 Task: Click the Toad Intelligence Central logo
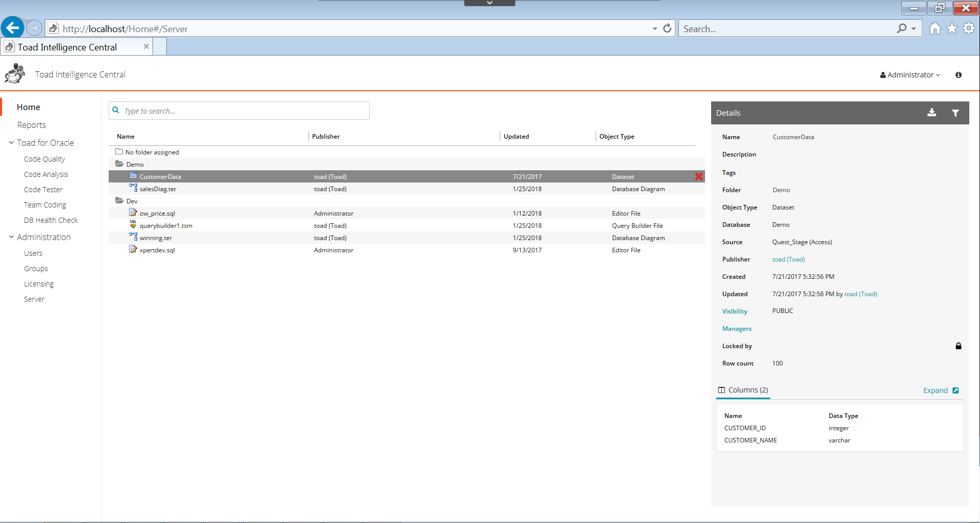[15, 74]
